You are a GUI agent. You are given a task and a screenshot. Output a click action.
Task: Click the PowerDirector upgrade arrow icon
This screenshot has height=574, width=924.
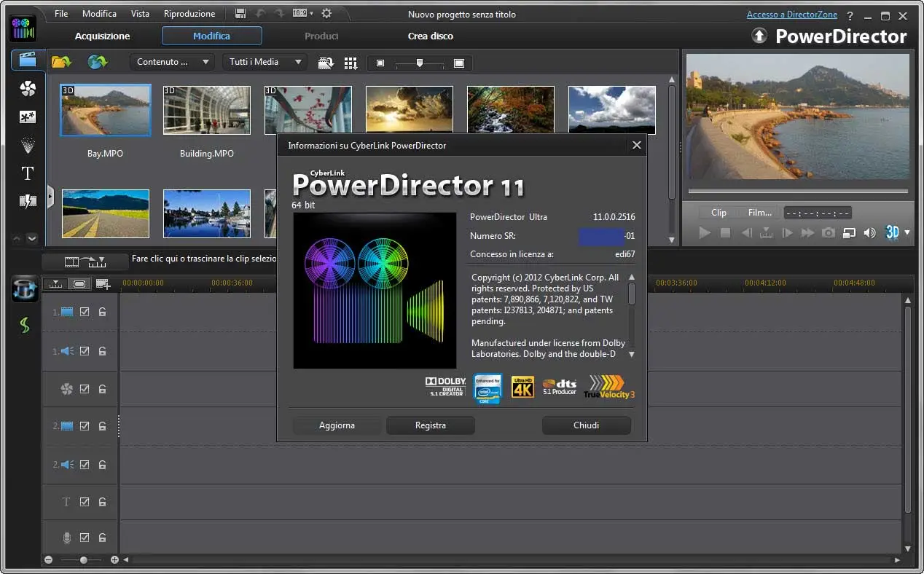(x=759, y=36)
